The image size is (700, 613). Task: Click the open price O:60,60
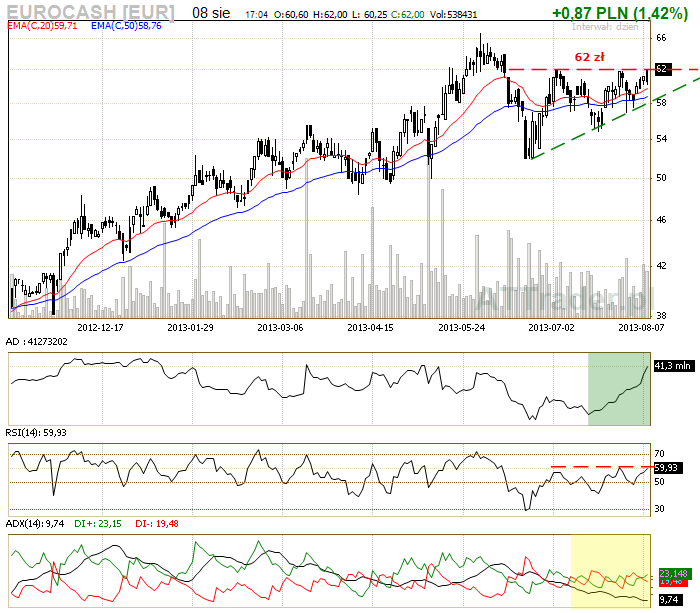[291, 15]
